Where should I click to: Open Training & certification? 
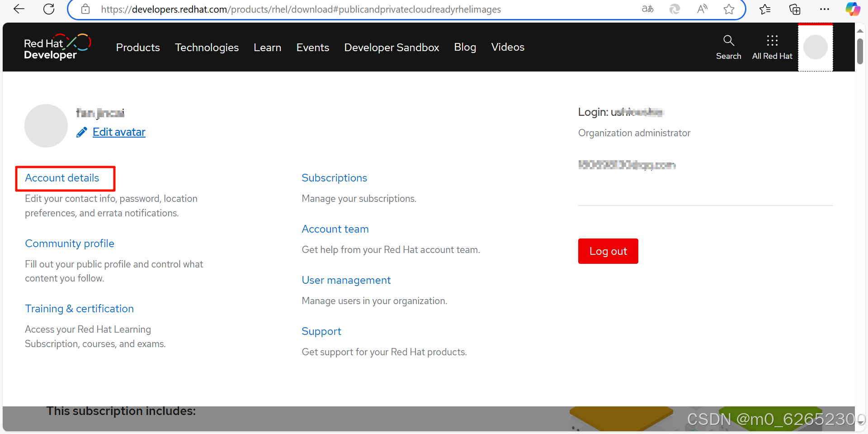coord(79,309)
